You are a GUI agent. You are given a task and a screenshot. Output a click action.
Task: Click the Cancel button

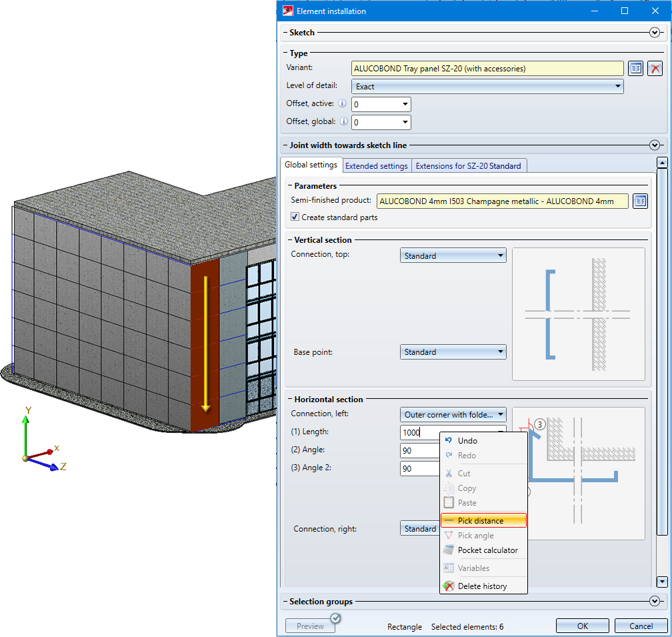(641, 626)
